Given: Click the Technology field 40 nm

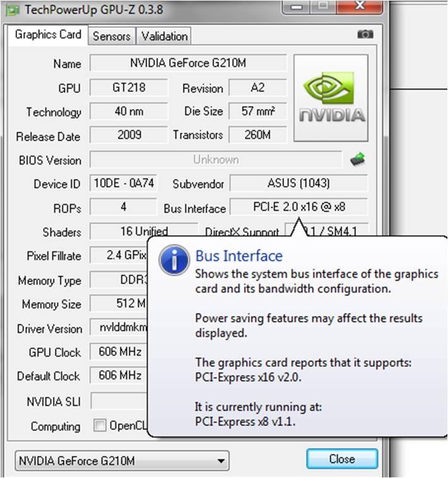Looking at the screenshot, I should point(129,111).
